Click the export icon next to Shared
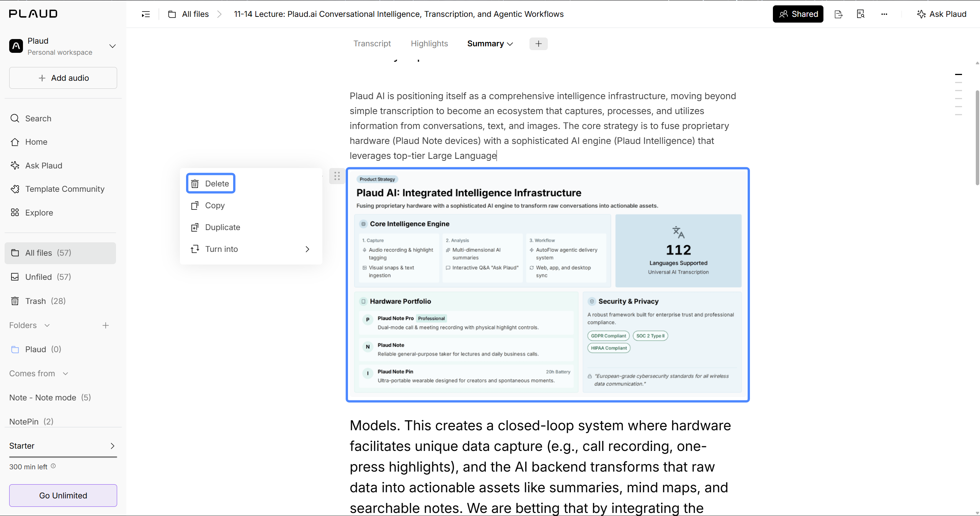Viewport: 980px width, 516px height. tap(838, 14)
